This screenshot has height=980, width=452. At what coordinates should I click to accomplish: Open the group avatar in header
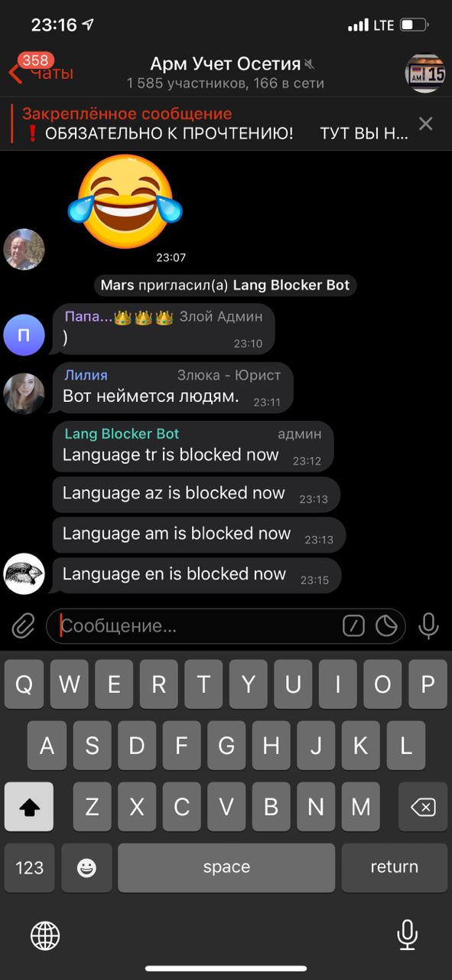[424, 73]
